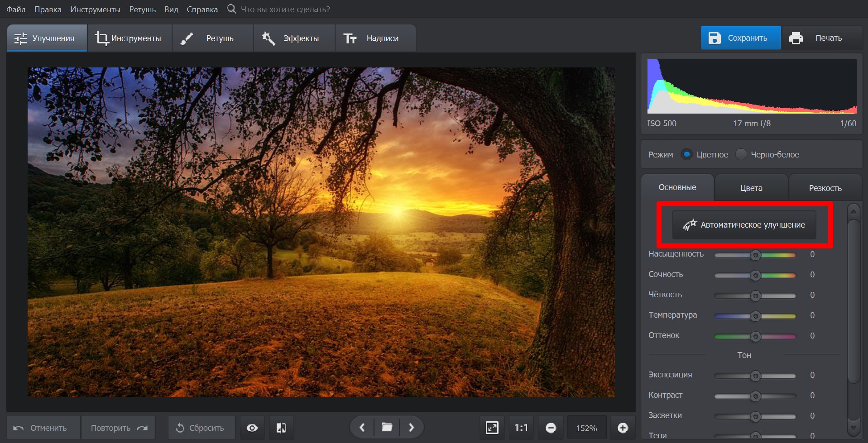Click the Контраст slider handle
The height and width of the screenshot is (443, 868).
point(755,396)
